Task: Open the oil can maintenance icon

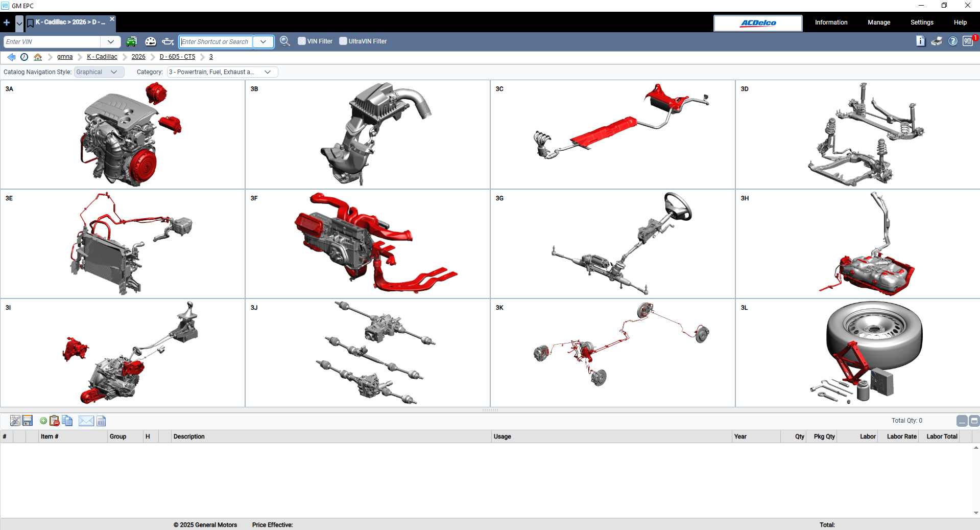Action: [x=168, y=41]
